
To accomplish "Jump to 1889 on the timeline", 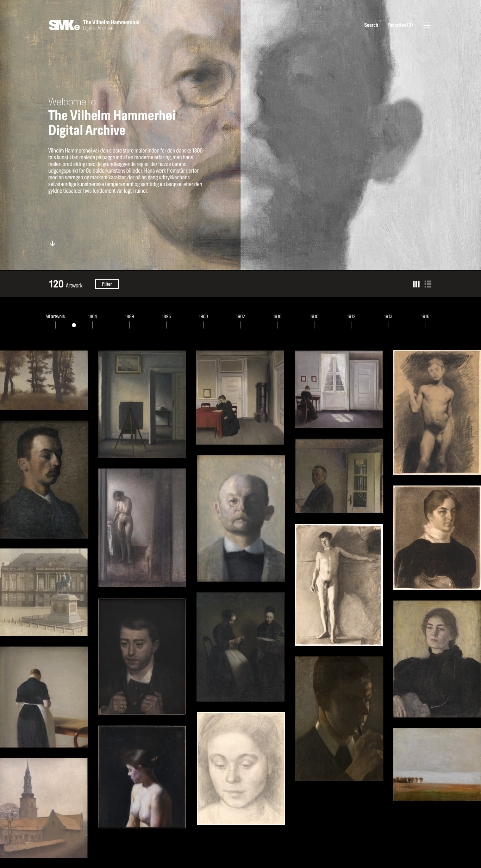I will [129, 316].
